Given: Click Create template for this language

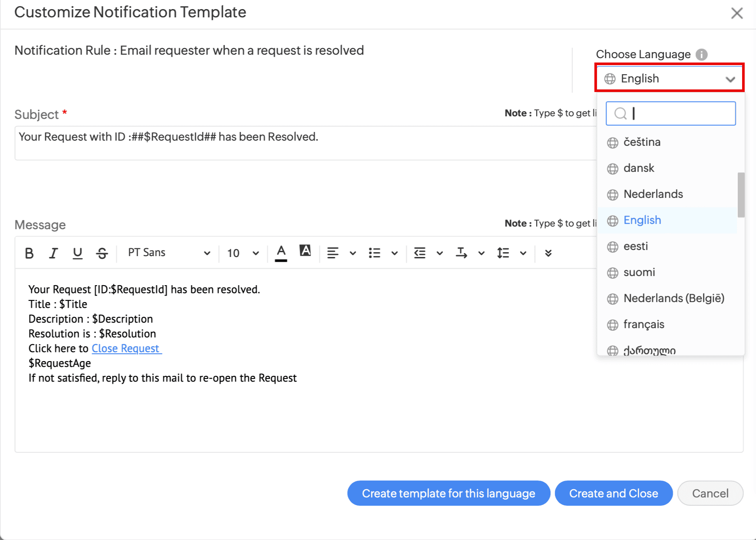Looking at the screenshot, I should point(448,493).
